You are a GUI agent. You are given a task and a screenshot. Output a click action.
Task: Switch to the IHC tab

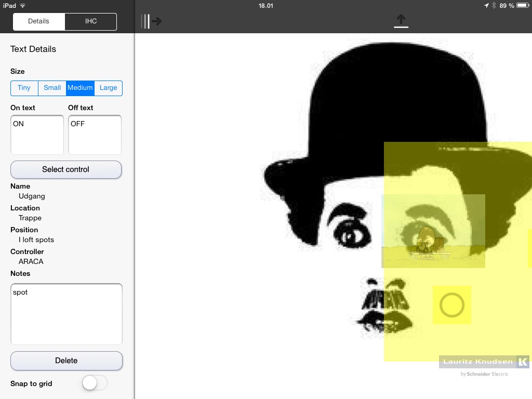pos(91,21)
